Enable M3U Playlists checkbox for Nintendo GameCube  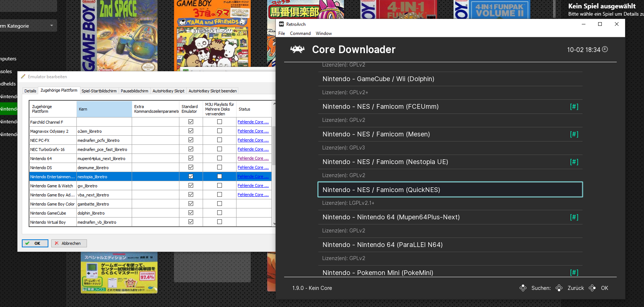click(219, 213)
